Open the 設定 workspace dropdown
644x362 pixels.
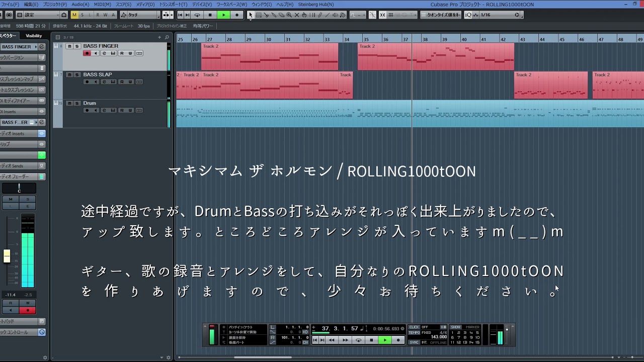pyautogui.click(x=42, y=15)
